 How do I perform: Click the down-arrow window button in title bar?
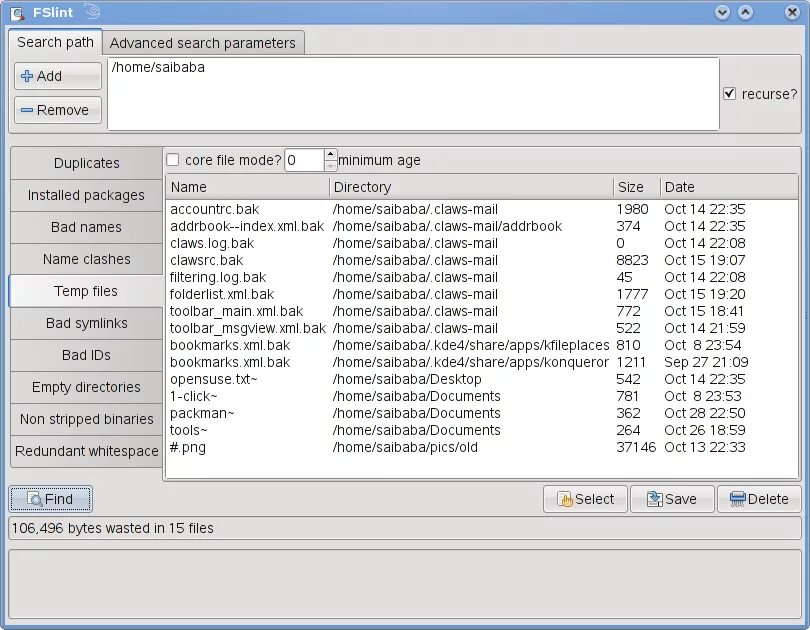[722, 12]
